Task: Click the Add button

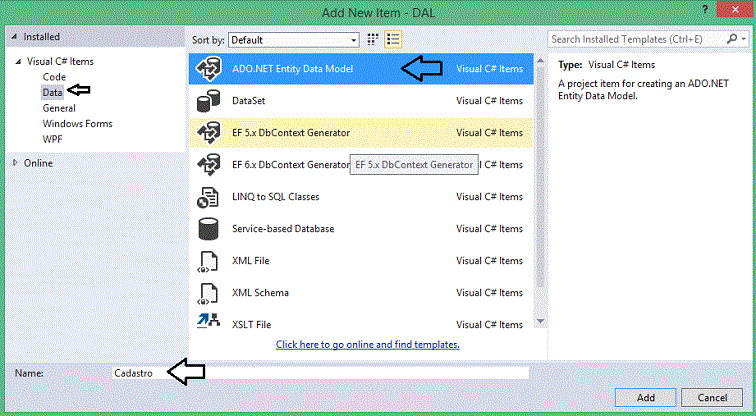Action: point(646,397)
